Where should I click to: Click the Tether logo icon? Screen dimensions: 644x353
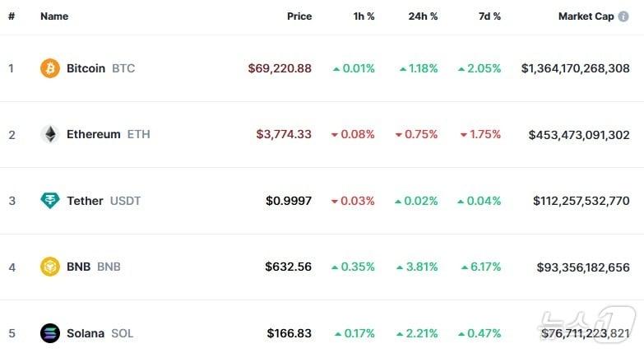point(50,201)
